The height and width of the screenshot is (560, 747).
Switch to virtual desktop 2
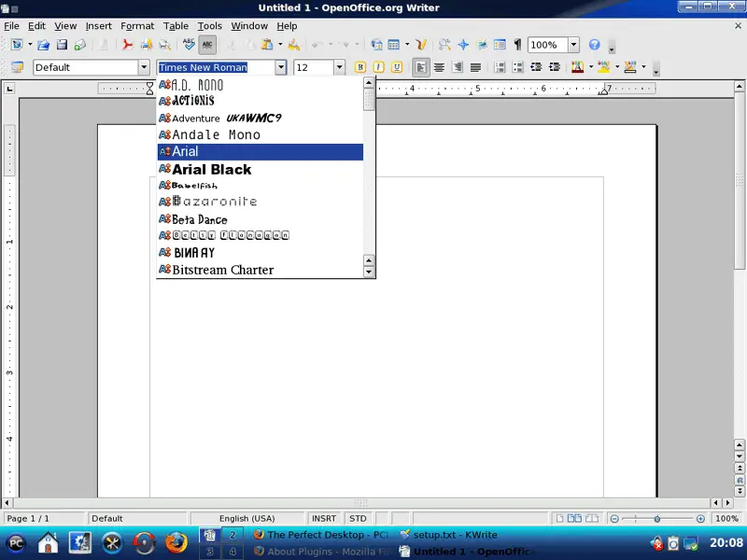[x=232, y=535]
